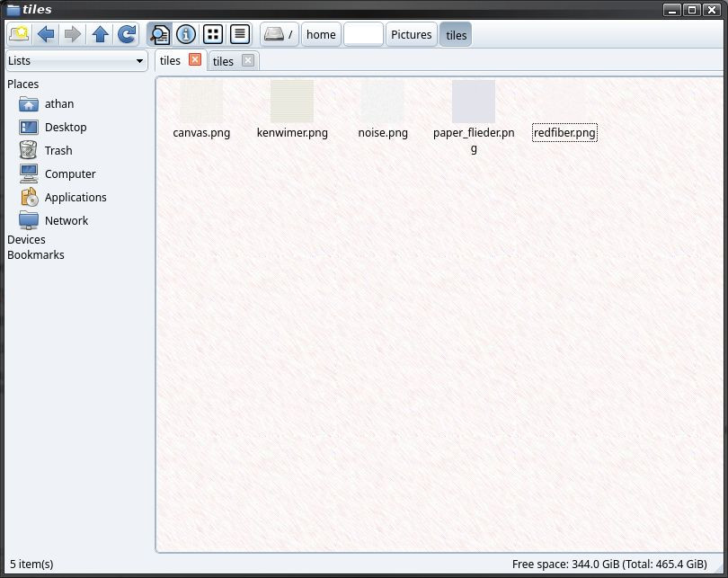Screen dimensions: 728x578
Task: Click the 5 item(s) status text
Action: [31, 565]
